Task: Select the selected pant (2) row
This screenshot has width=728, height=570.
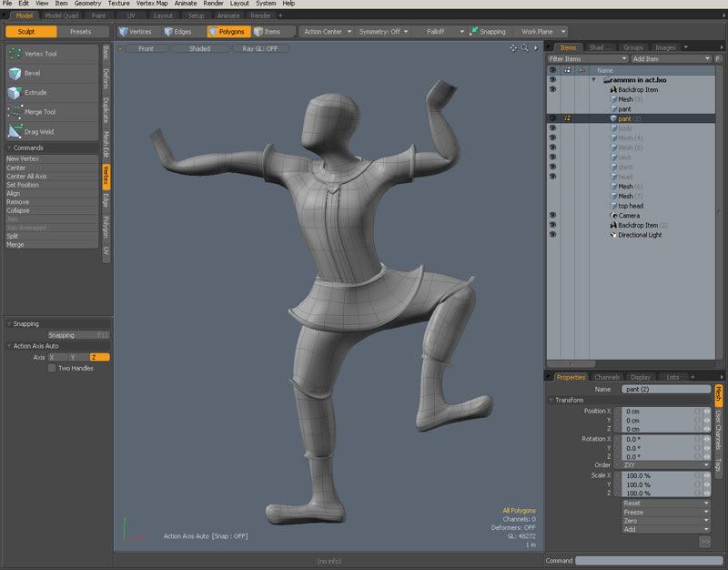Action: [x=631, y=119]
